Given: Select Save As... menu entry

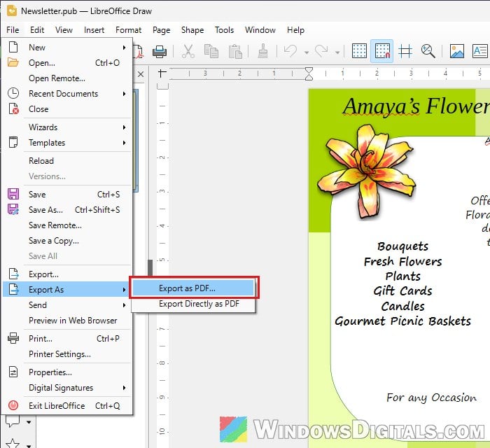Looking at the screenshot, I should (67, 210).
